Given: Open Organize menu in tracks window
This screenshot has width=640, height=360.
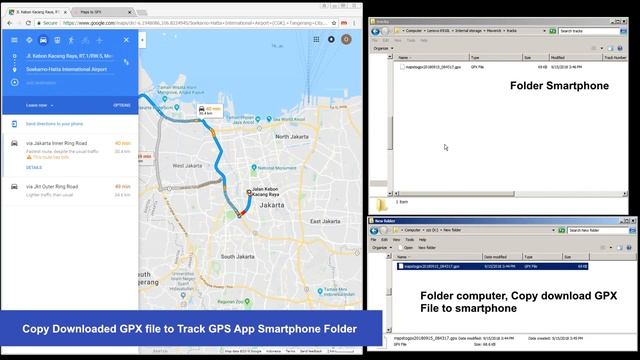Looking at the screenshot, I should (383, 48).
